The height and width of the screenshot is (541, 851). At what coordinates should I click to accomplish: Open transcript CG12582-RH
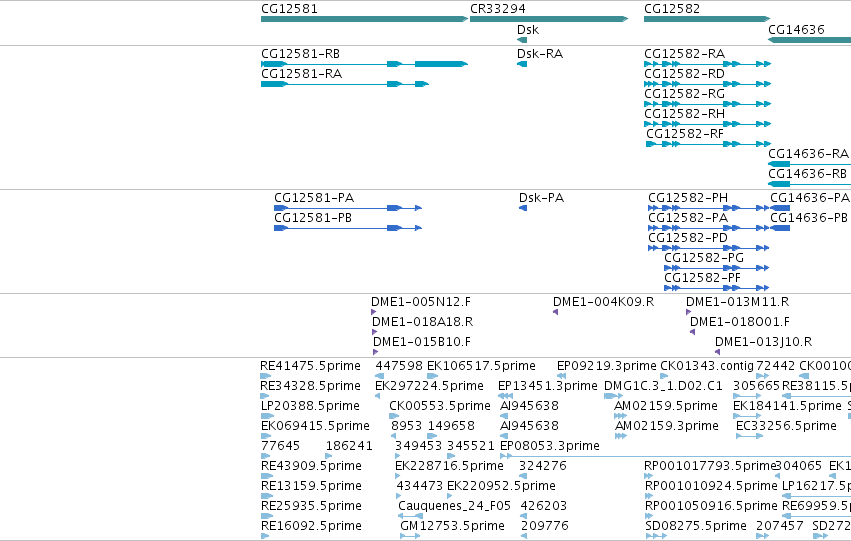click(707, 124)
